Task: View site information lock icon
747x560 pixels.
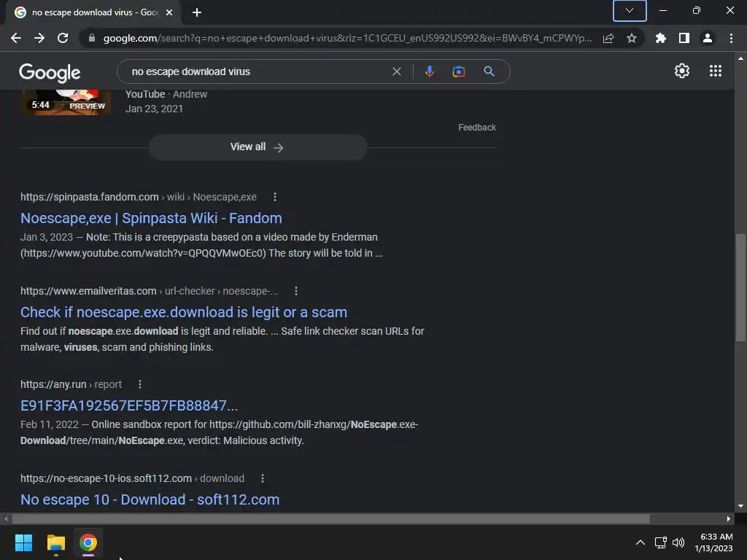Action: pyautogui.click(x=92, y=38)
